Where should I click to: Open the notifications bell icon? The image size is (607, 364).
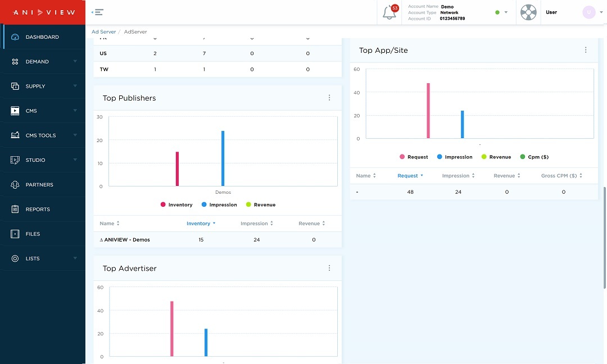pos(389,12)
